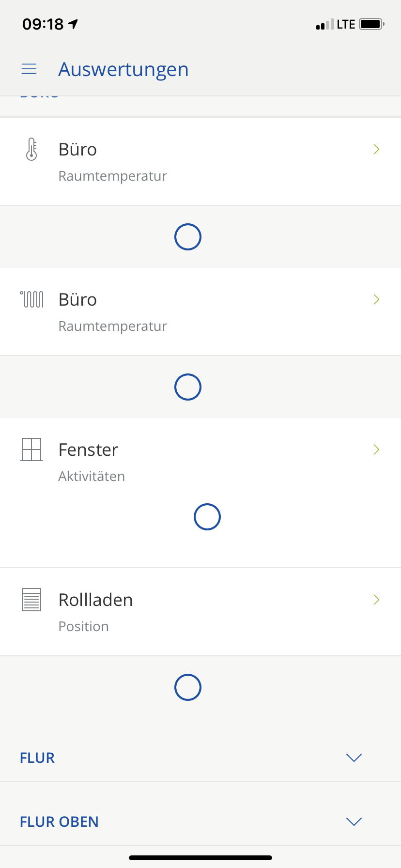The width and height of the screenshot is (401, 868).
Task: Expand the FLUR OBEN section chevron
Action: [x=354, y=821]
